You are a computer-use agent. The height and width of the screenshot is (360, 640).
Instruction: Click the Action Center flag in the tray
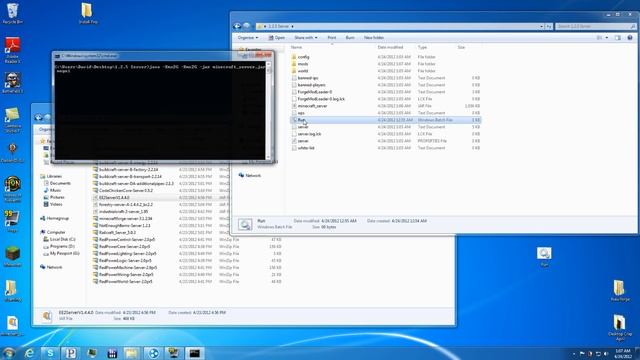point(582,354)
